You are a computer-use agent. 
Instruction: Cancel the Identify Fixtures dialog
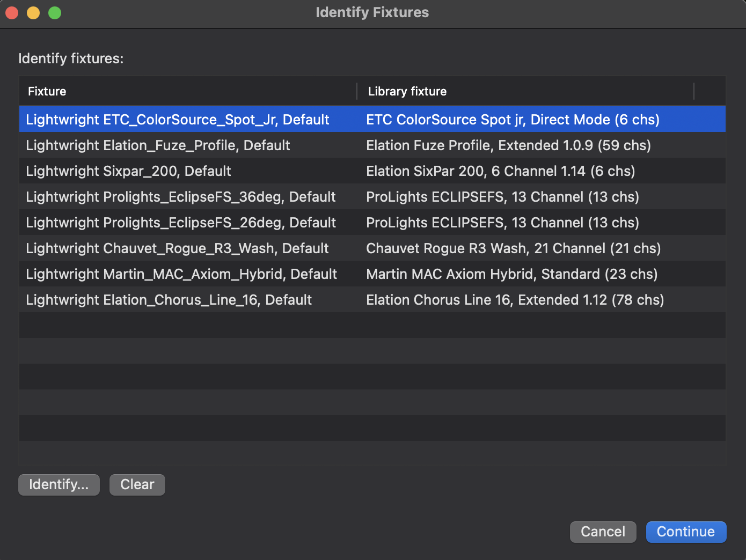click(603, 532)
